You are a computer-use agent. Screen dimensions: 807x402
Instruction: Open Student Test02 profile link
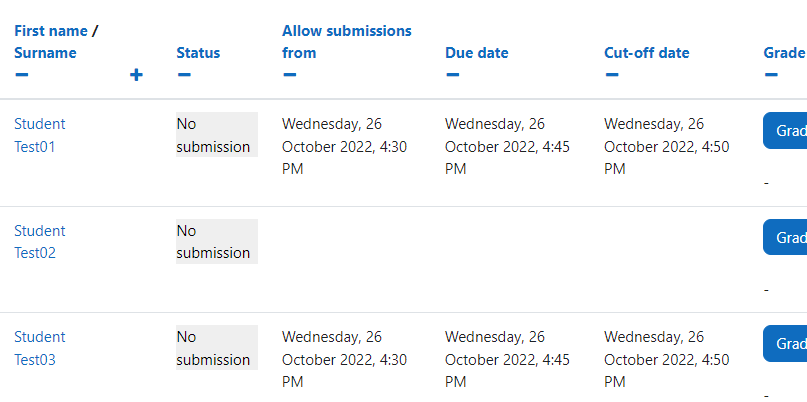(x=40, y=242)
